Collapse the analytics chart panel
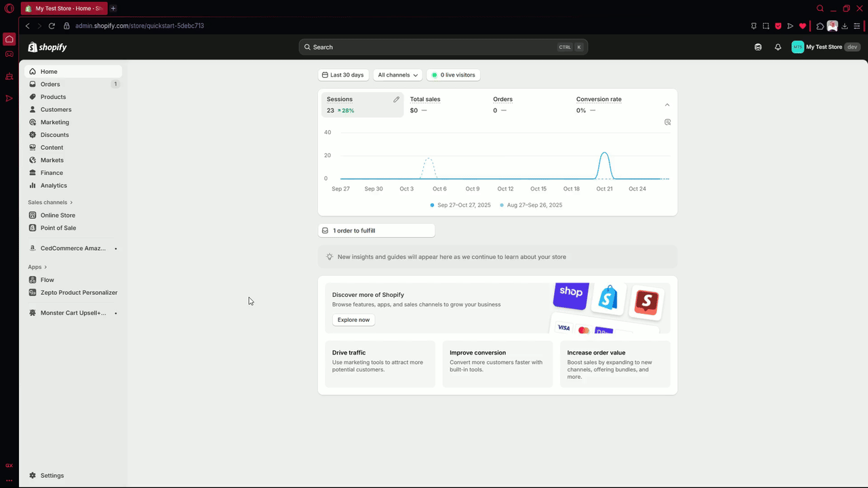Image resolution: width=868 pixels, height=488 pixels. point(667,105)
